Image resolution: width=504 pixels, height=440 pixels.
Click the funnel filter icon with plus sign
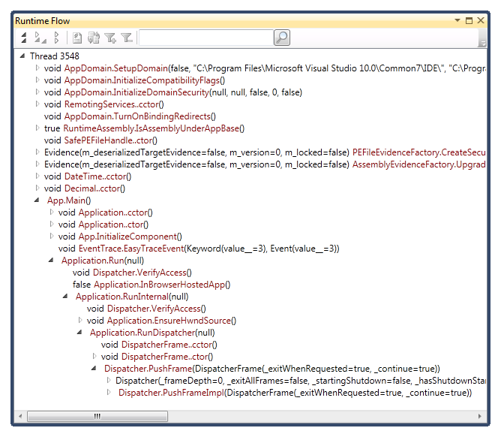pos(110,38)
